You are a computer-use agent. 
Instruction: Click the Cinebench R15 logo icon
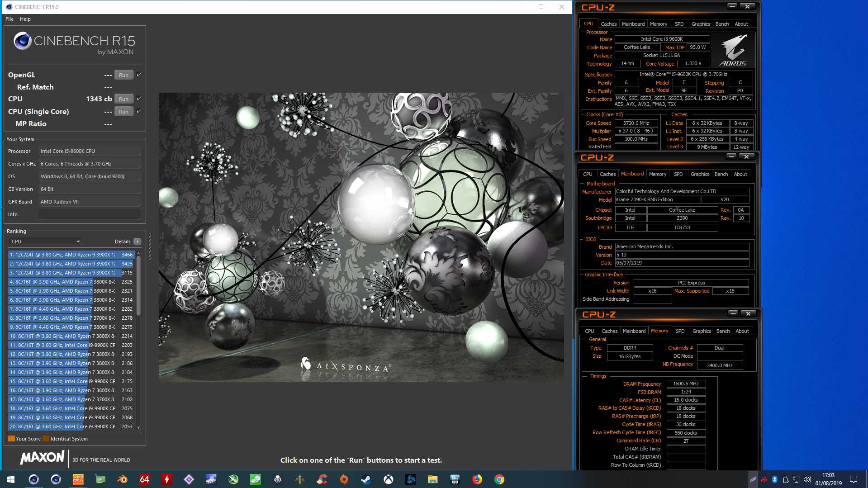tap(22, 41)
